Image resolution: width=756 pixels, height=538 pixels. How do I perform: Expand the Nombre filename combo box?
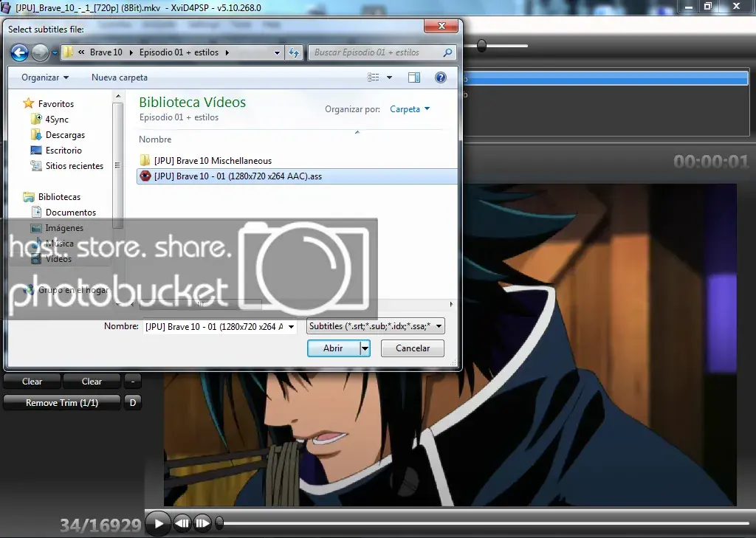(x=291, y=327)
